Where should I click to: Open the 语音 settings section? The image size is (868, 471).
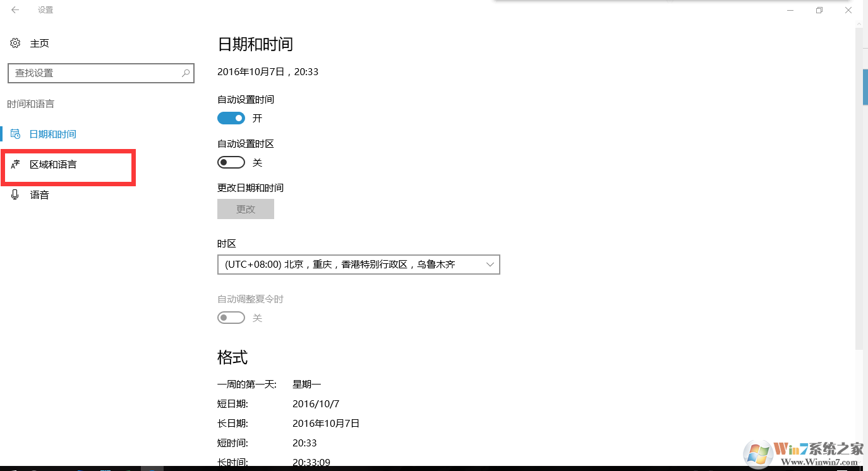pyautogui.click(x=39, y=194)
